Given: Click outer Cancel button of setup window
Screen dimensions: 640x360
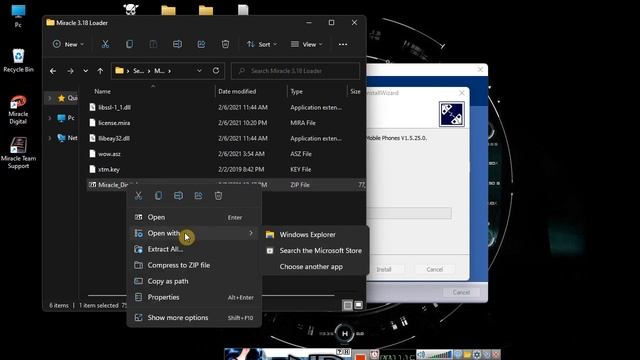Looking at the screenshot, I should tap(461, 292).
